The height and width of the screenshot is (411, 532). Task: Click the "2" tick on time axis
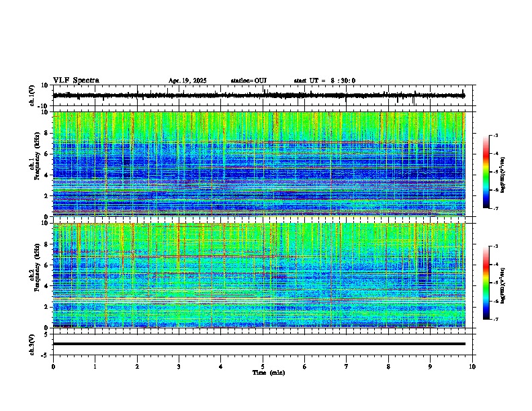(137, 367)
